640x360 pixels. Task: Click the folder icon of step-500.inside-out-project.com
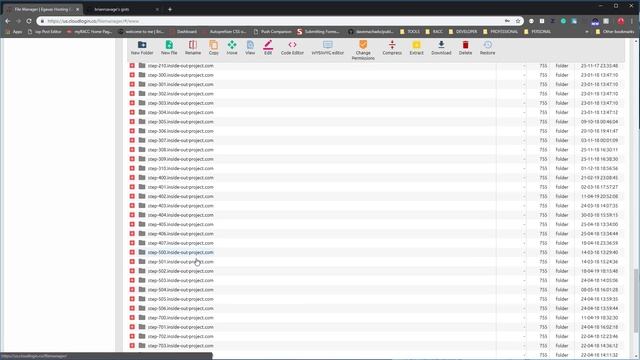[142, 252]
